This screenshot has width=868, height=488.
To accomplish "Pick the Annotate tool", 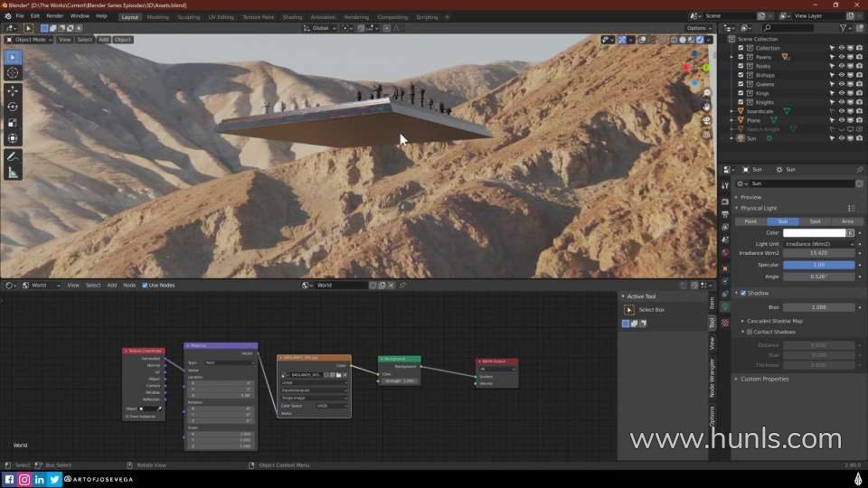I will tap(13, 156).
